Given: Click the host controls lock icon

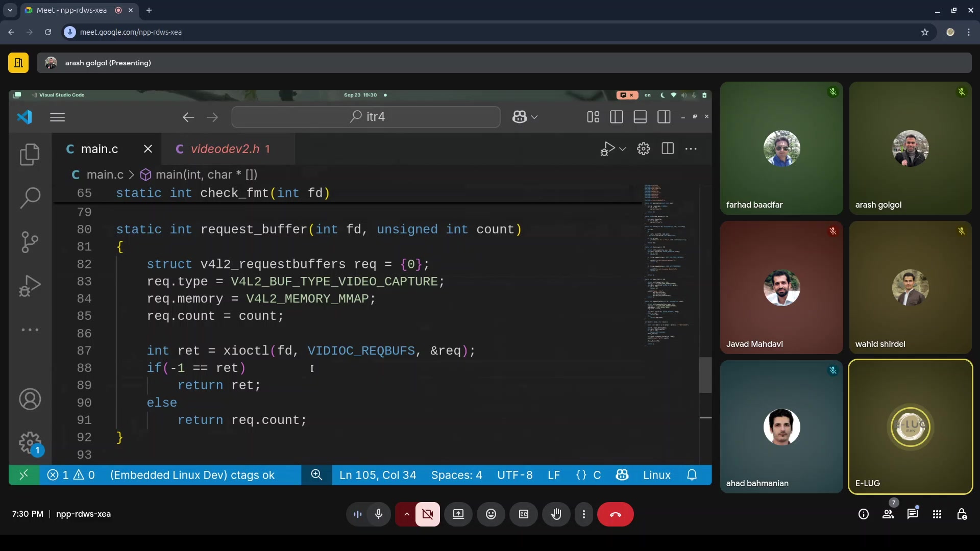Looking at the screenshot, I should point(962,514).
